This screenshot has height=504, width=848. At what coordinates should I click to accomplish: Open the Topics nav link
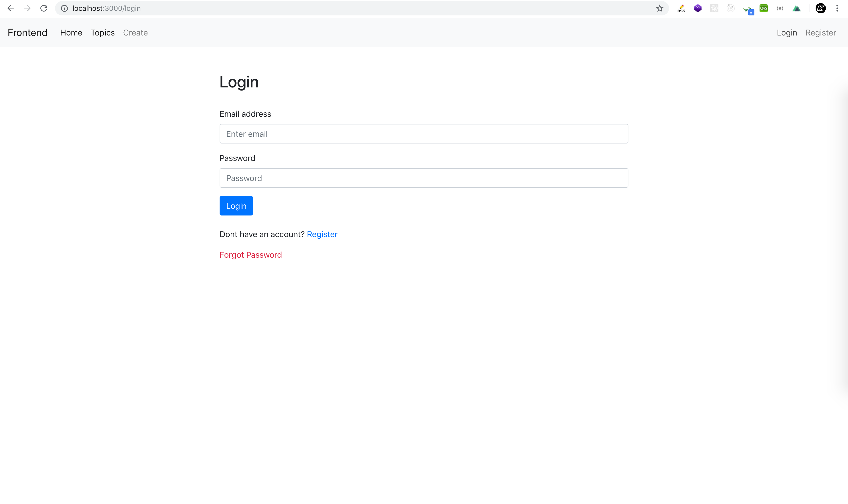103,33
